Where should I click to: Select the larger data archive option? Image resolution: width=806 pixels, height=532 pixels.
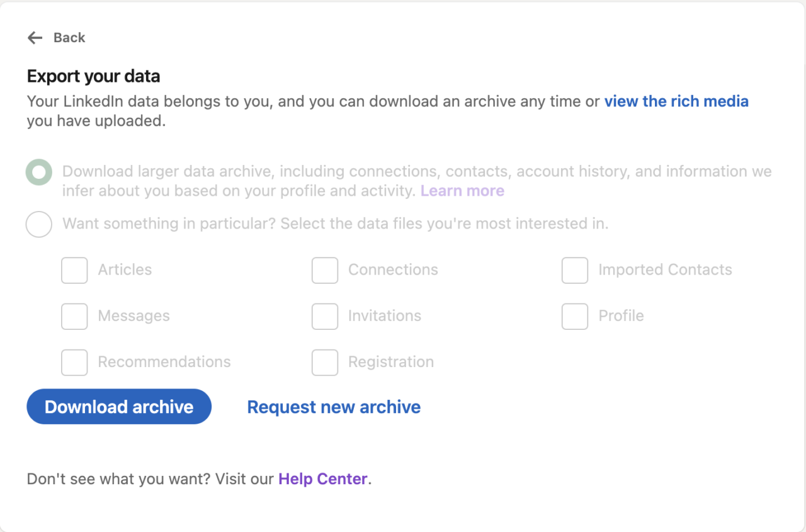click(38, 171)
